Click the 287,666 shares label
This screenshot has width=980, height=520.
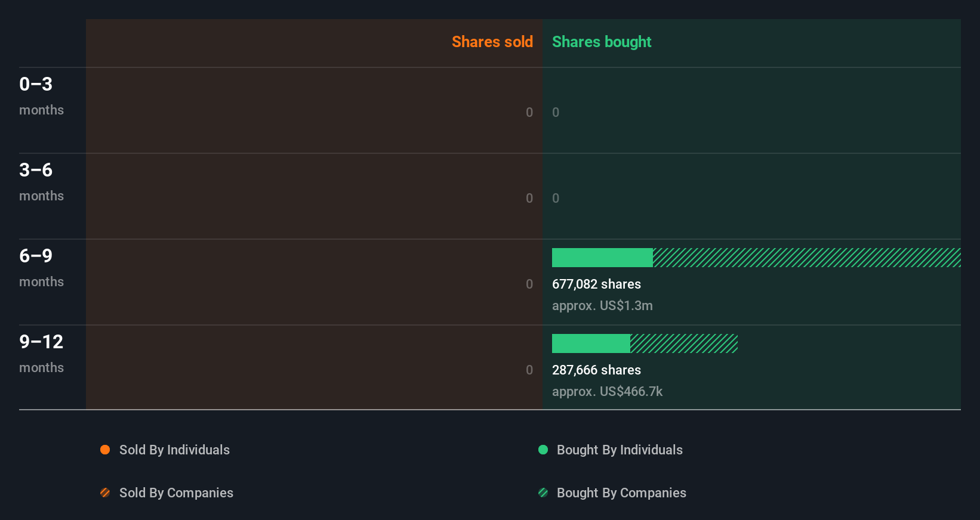point(596,370)
